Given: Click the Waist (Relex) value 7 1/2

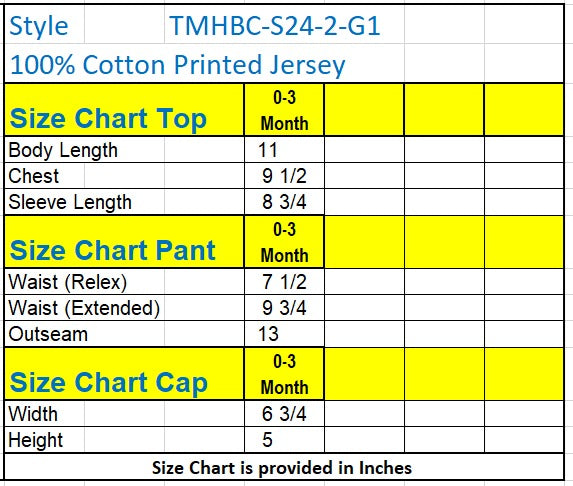Looking at the screenshot, I should pos(284,282).
